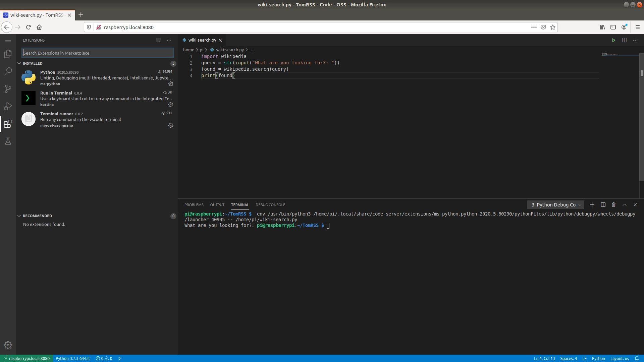Click the Search Extensions in Marketplace field
The width and height of the screenshot is (644, 362).
click(97, 53)
